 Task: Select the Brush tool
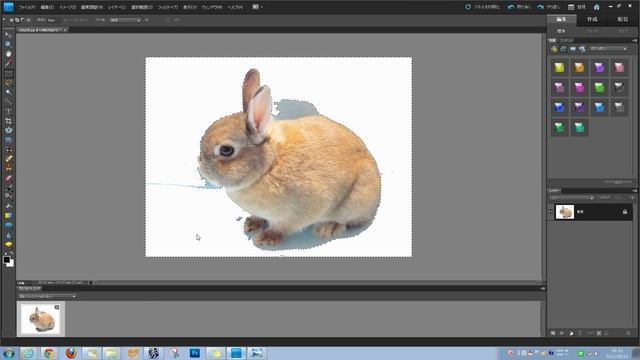(x=8, y=187)
